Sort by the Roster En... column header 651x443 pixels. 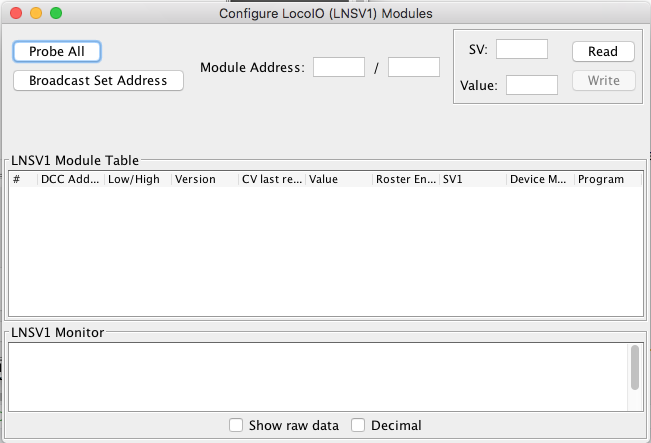(x=406, y=179)
